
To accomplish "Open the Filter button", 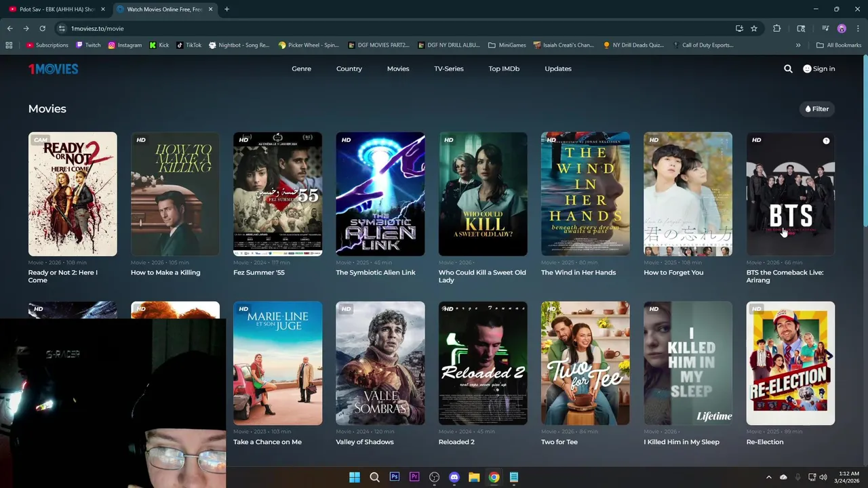I will point(817,109).
